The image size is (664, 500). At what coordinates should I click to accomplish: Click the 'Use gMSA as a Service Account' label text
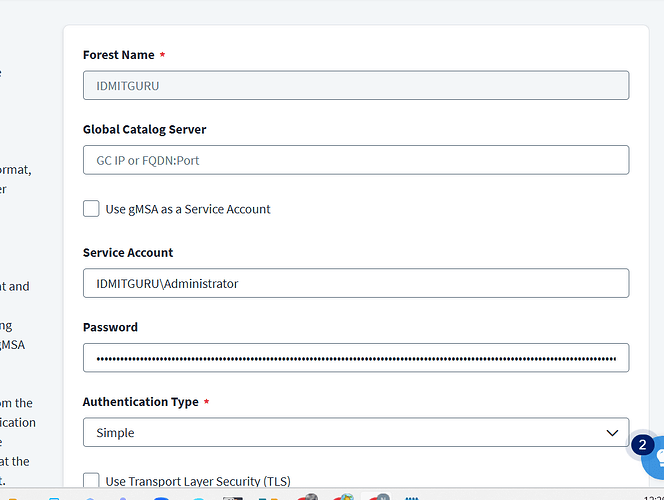pyautogui.click(x=188, y=209)
